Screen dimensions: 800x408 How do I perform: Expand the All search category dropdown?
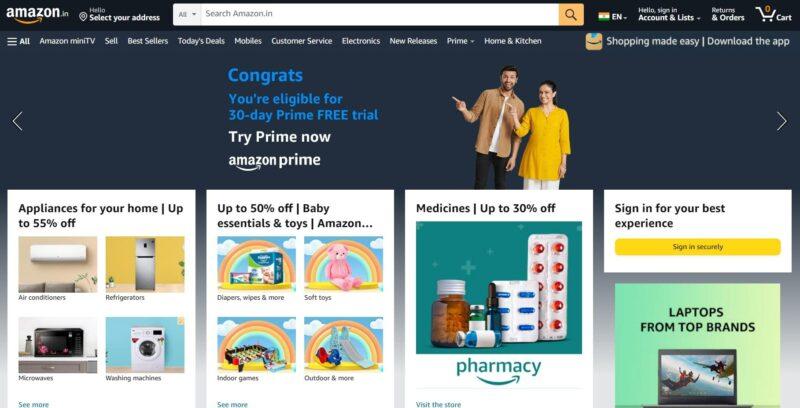(187, 15)
